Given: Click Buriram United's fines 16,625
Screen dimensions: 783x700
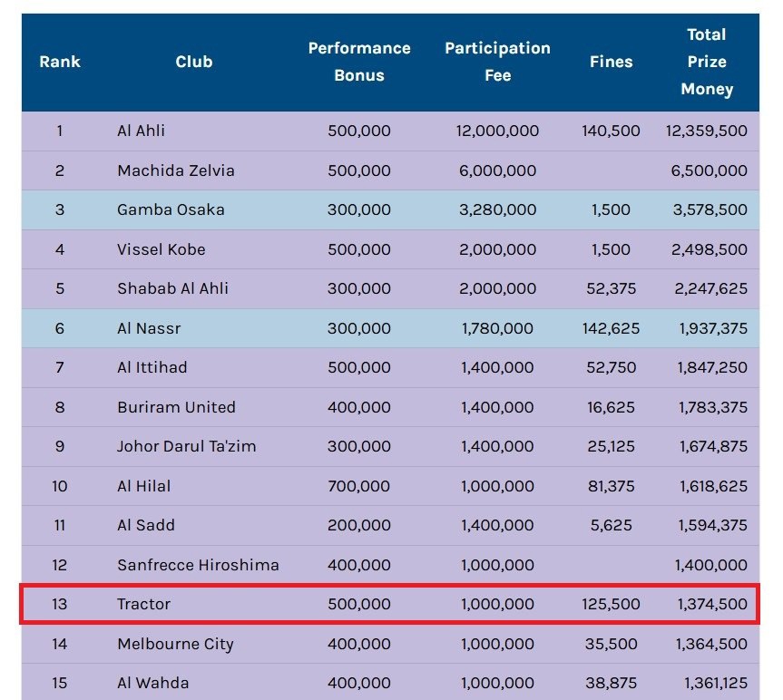Looking at the screenshot, I should click(x=611, y=407).
